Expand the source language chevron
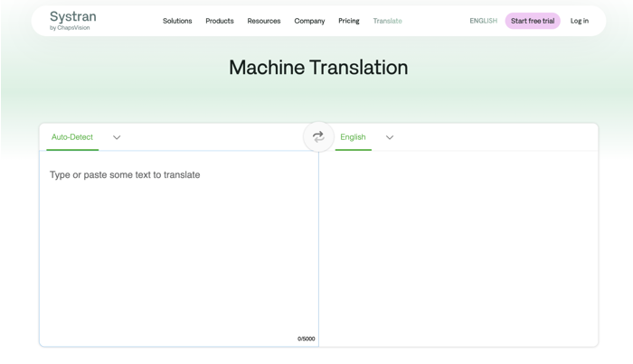 (x=117, y=138)
